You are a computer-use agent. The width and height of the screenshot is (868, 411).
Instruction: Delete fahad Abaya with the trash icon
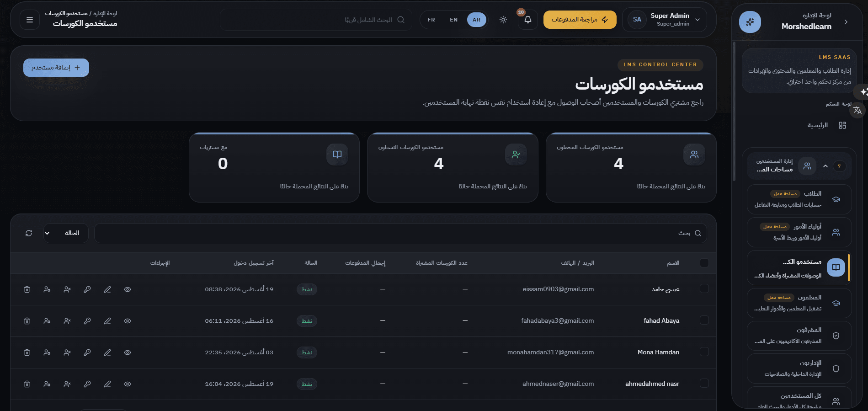click(27, 321)
